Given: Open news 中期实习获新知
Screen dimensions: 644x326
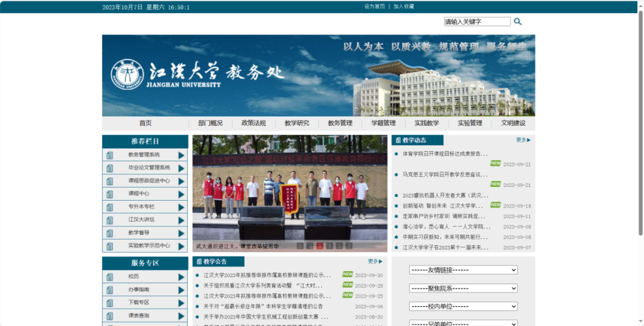Looking at the screenshot, I should coord(445,237).
